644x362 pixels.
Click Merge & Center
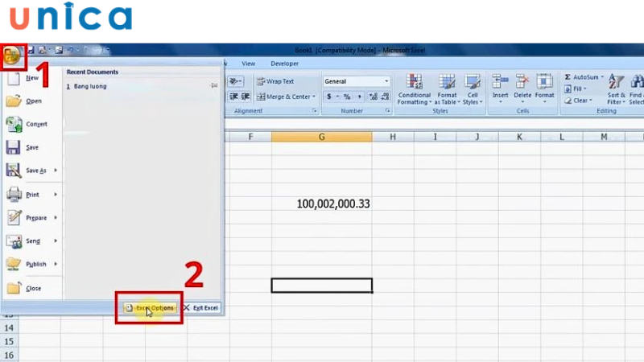[x=283, y=97]
